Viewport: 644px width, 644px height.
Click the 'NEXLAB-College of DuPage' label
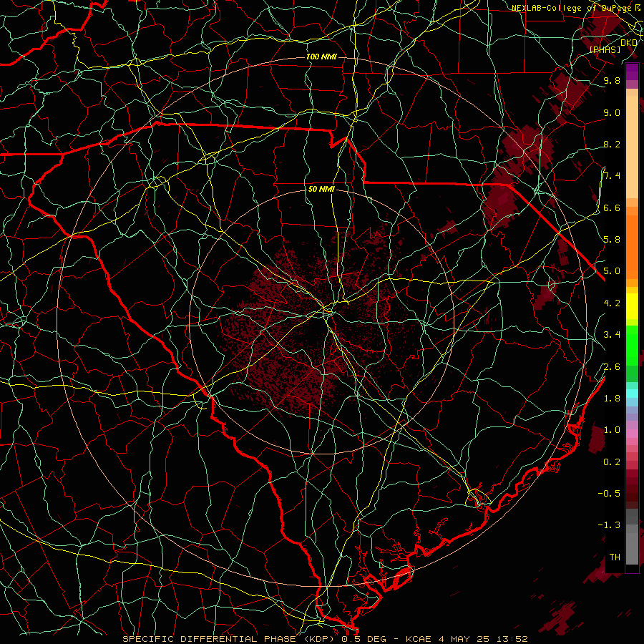pos(571,8)
